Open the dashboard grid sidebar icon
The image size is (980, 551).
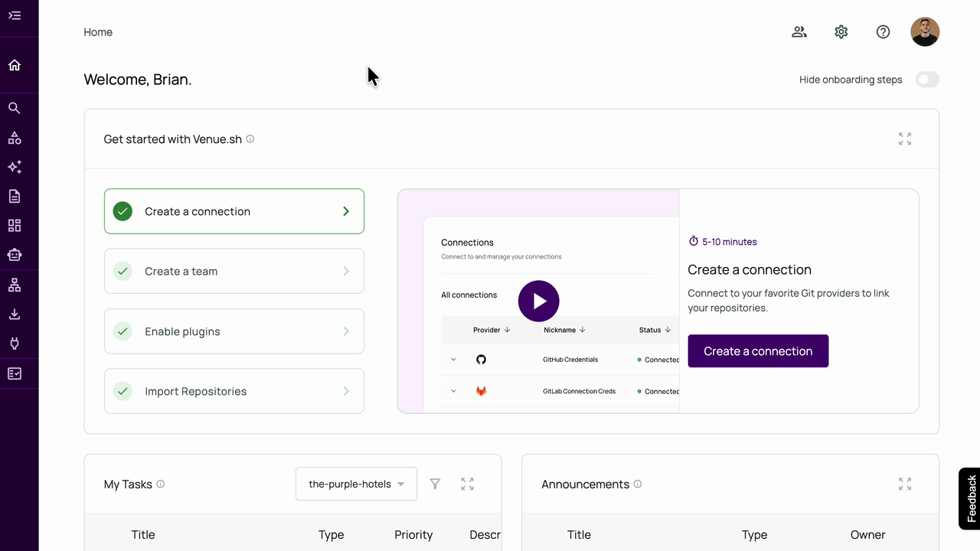click(x=15, y=226)
